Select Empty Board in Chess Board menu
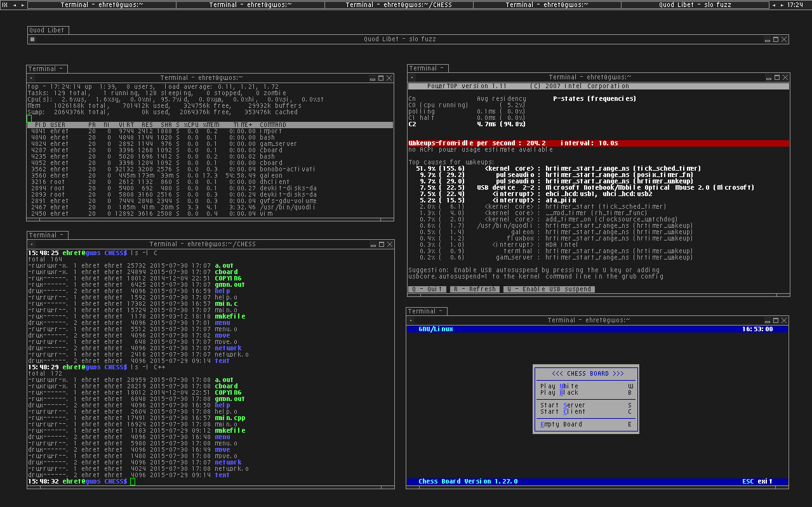The image size is (812, 507). tap(561, 425)
